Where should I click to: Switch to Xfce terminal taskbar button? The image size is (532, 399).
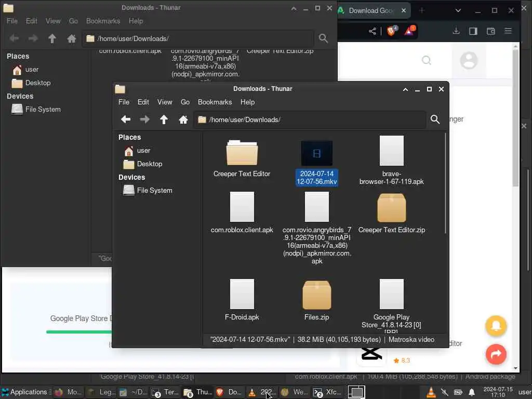[x=327, y=392]
